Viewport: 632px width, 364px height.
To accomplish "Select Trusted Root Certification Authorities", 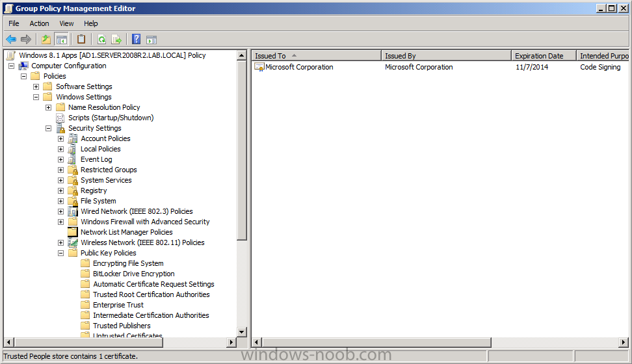I will 151,294.
